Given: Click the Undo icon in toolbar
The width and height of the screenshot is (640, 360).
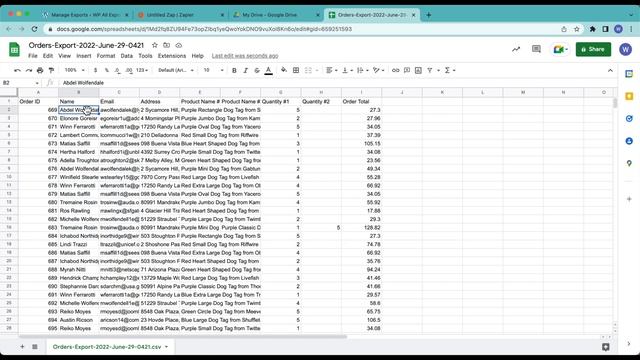Looking at the screenshot, I should pos(17,70).
